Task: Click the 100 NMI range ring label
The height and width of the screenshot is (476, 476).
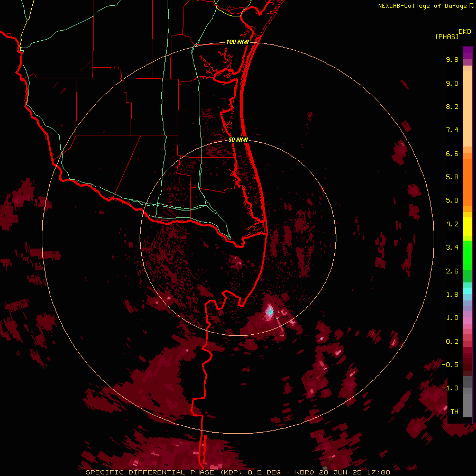Action: click(237, 42)
